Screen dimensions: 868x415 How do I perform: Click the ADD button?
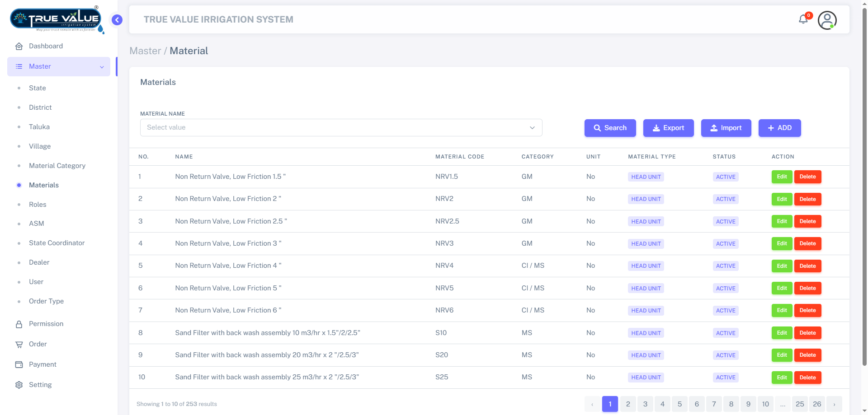(x=779, y=128)
